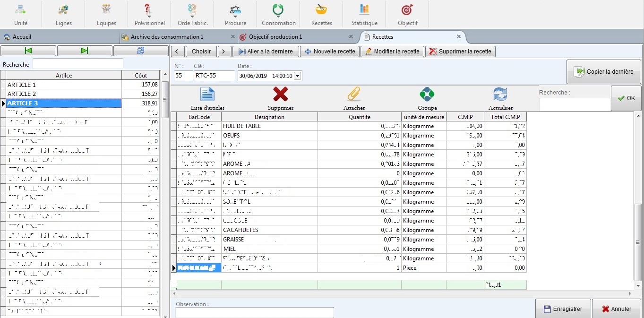
Task: Click Nouvelle recette button
Action: click(x=330, y=52)
